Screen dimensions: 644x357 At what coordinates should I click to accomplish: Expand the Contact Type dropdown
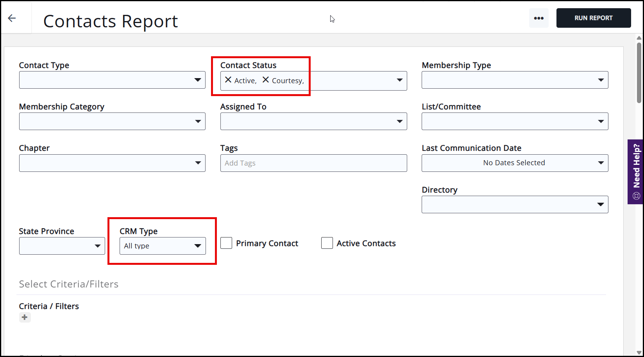[x=112, y=80]
